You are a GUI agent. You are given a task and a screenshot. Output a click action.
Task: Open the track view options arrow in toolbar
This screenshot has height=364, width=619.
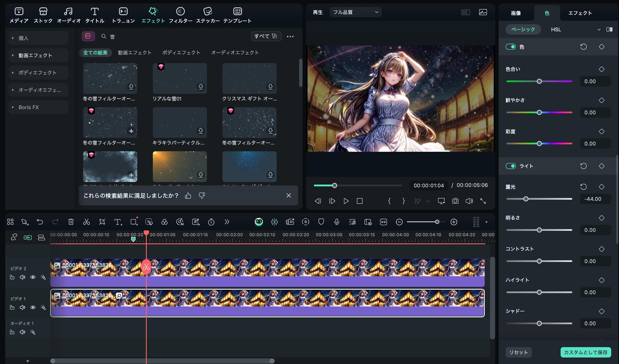coord(487,222)
